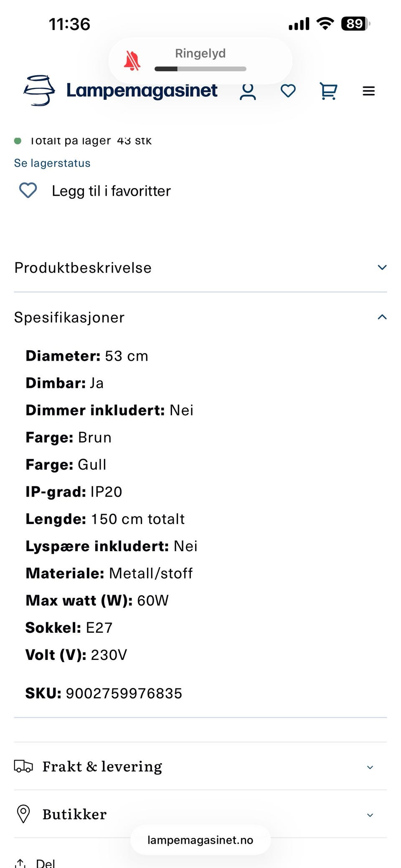Viewport: 401px width, 868px height.
Task: Open the Produktbeskrivelse section heading
Action: [83, 268]
